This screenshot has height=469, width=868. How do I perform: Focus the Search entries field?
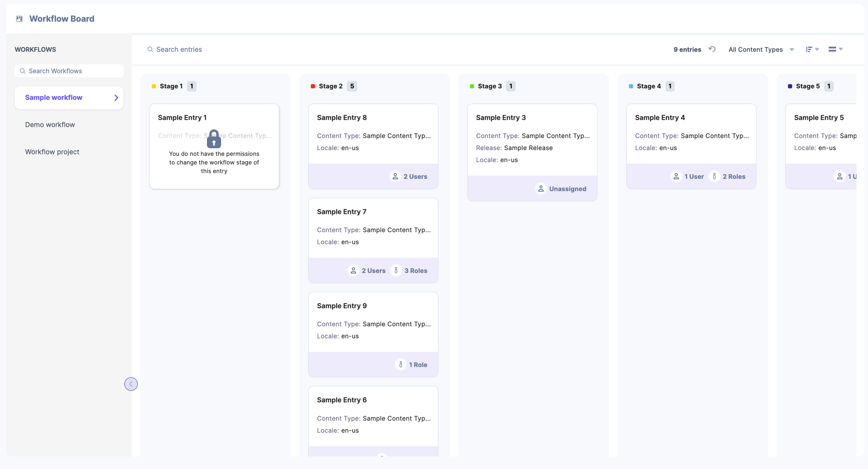(179, 50)
